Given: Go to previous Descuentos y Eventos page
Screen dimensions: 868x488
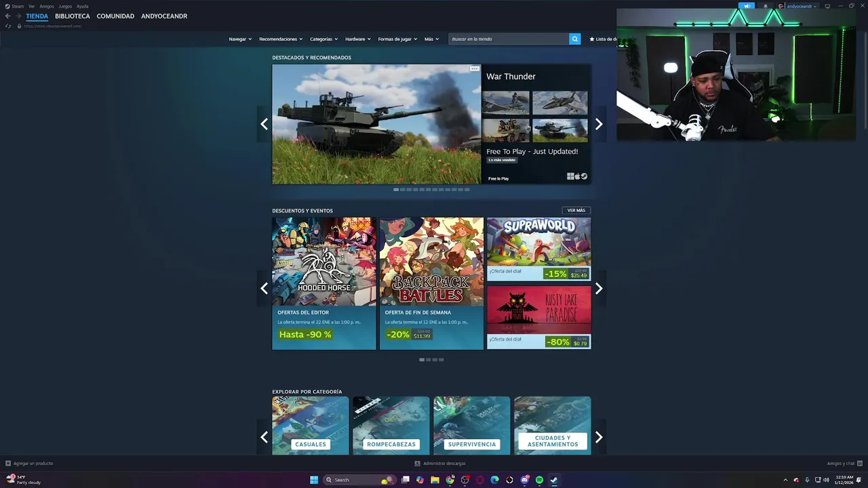Looking at the screenshot, I should pyautogui.click(x=264, y=288).
